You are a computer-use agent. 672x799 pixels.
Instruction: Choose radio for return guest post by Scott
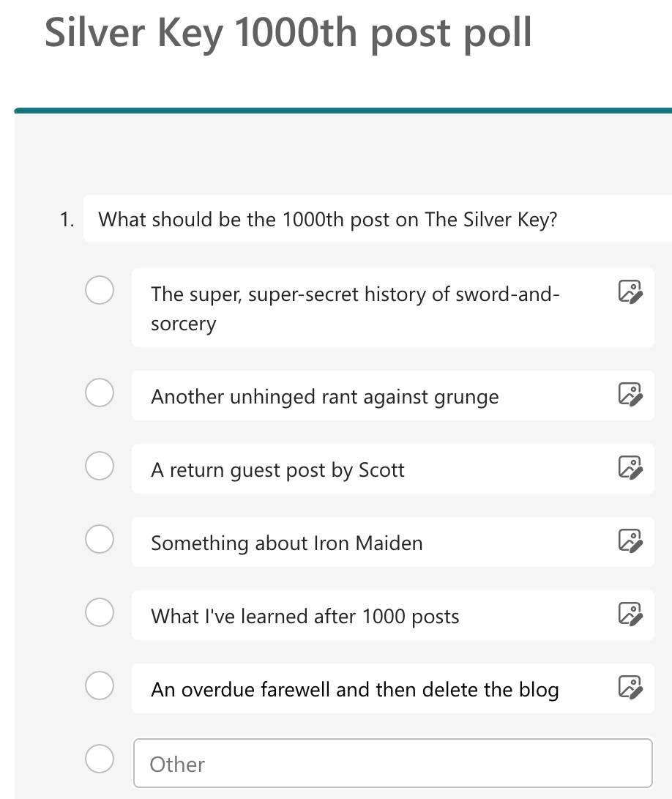(x=100, y=466)
